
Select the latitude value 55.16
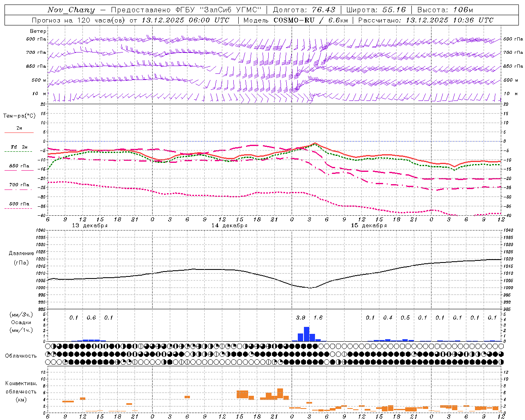click(394, 10)
